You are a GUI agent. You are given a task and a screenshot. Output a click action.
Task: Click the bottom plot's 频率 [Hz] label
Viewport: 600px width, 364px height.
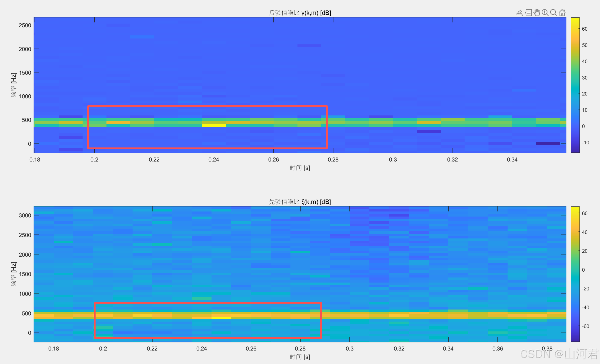coord(13,274)
